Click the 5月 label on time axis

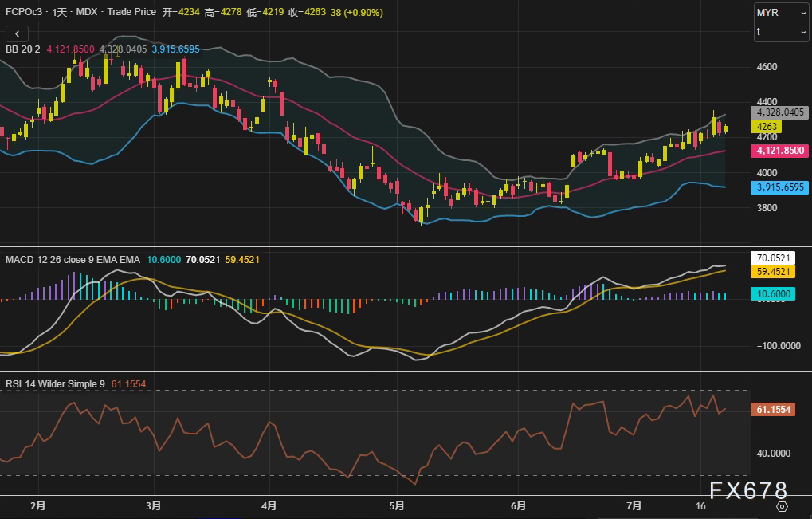pos(396,506)
